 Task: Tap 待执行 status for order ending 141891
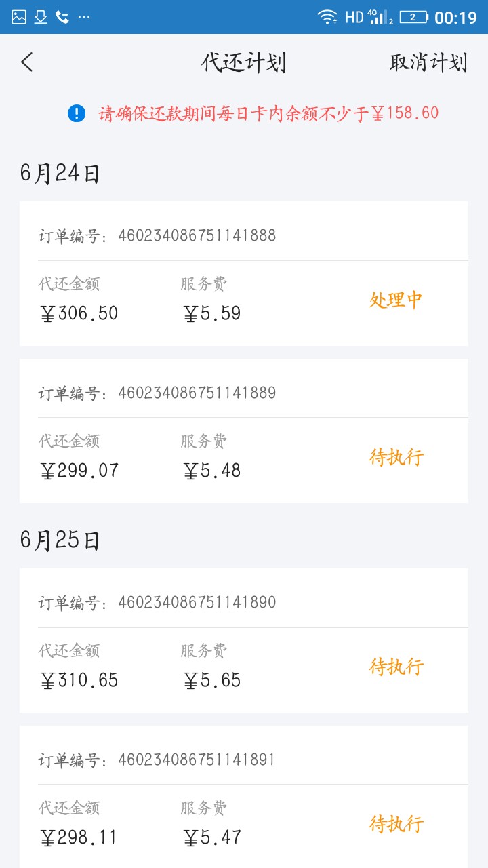[x=396, y=824]
